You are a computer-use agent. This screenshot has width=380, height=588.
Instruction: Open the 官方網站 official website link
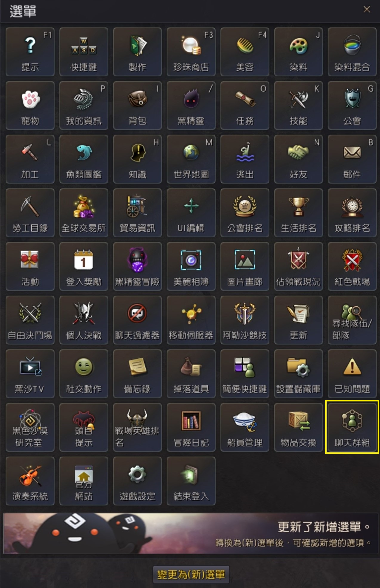point(84,481)
